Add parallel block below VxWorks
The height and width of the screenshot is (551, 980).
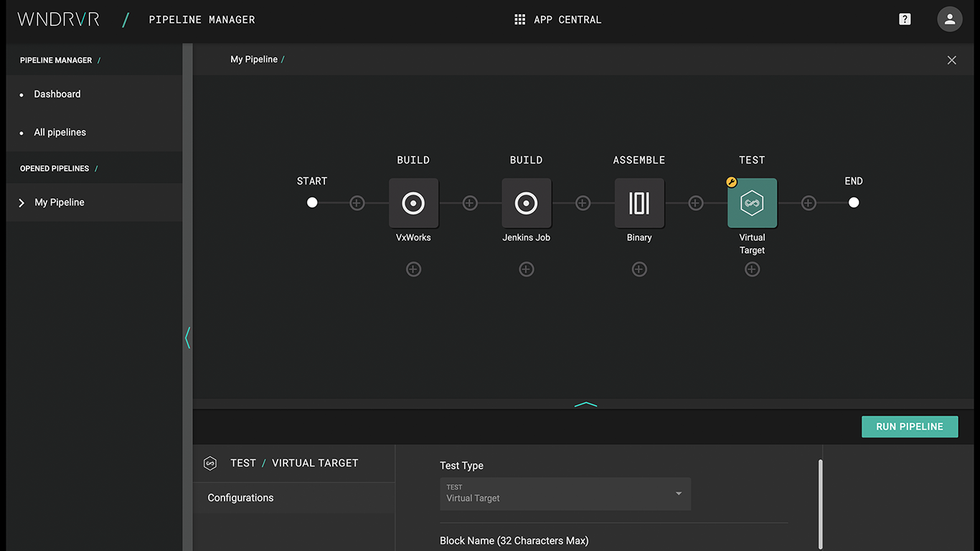413,269
